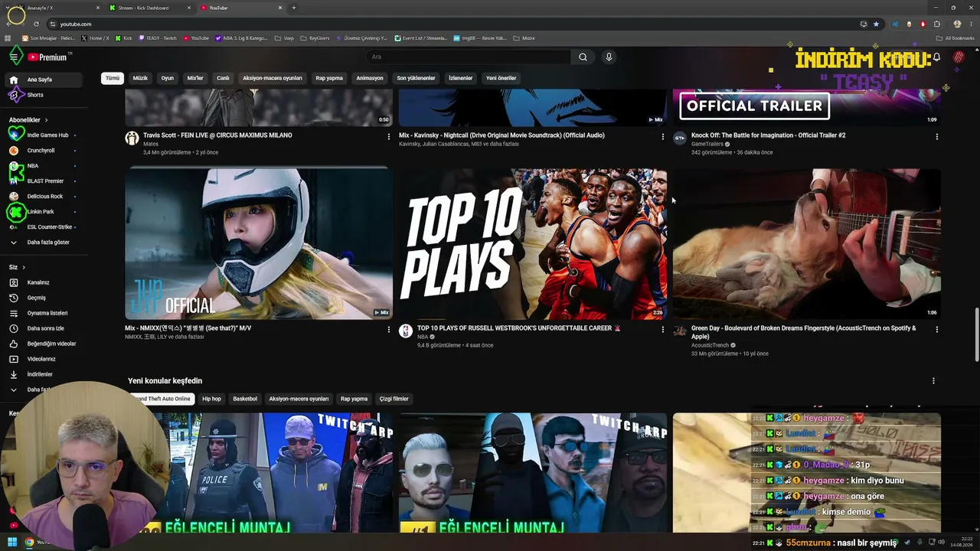Select the Çizgi filmler topic chip
980x551 pixels.
tap(394, 399)
